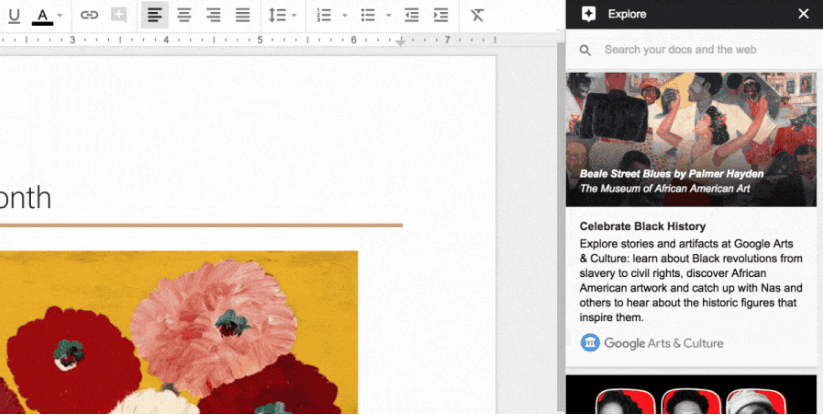Toggle underline formatting
This screenshot has height=415, width=823.
[14, 15]
